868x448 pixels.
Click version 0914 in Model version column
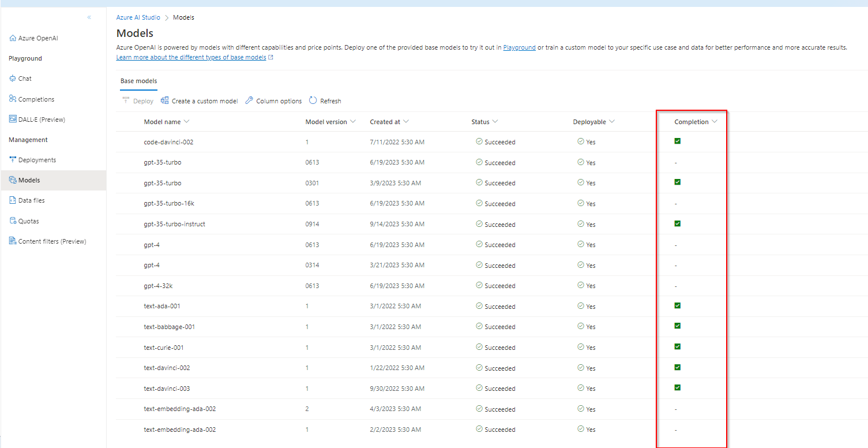pyautogui.click(x=312, y=224)
